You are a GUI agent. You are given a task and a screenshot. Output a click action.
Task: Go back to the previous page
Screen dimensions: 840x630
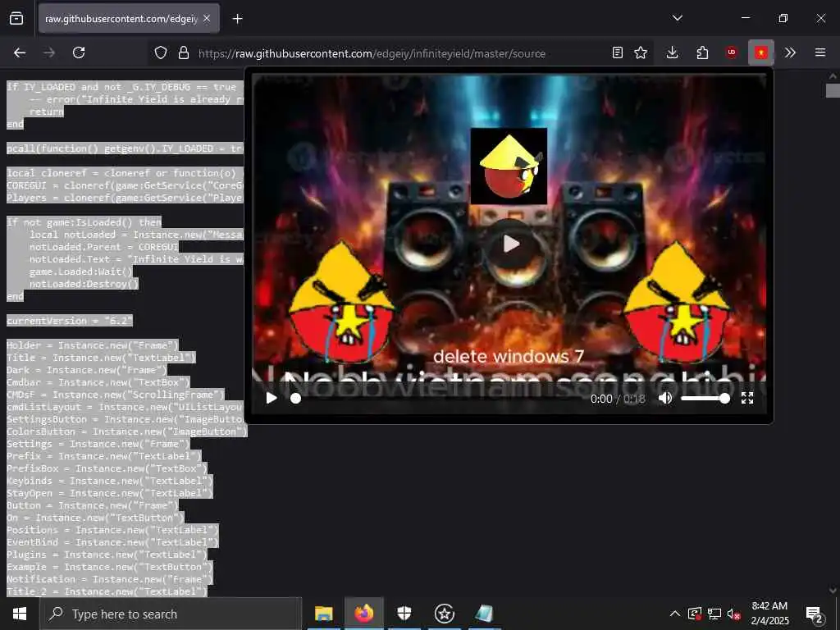pos(20,52)
